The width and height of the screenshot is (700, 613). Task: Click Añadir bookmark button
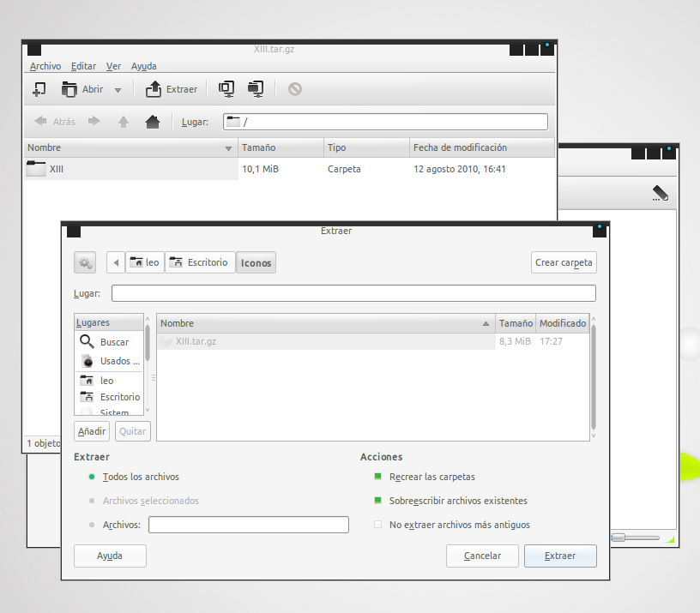[92, 431]
